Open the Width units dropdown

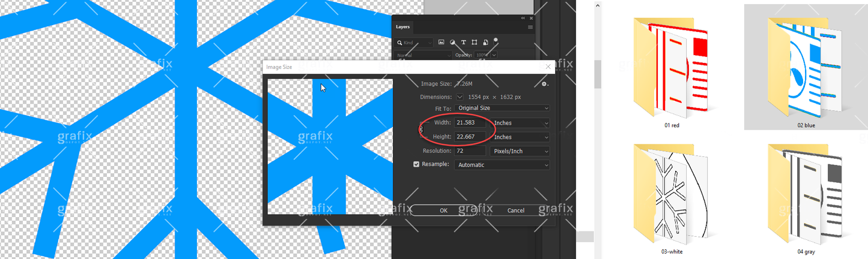520,123
